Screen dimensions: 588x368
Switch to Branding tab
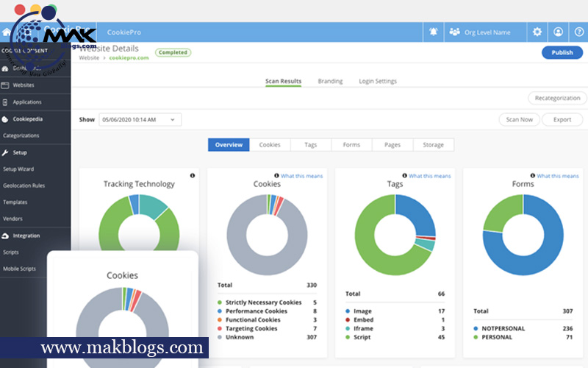click(x=330, y=81)
